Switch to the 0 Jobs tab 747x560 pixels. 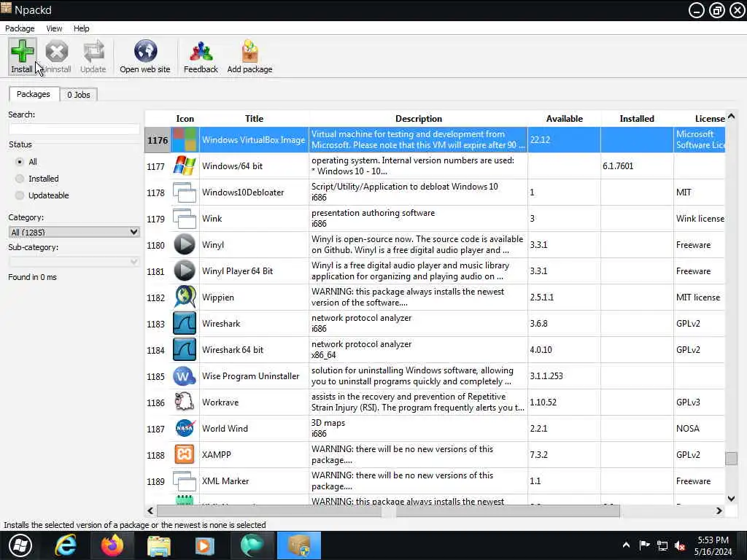79,95
